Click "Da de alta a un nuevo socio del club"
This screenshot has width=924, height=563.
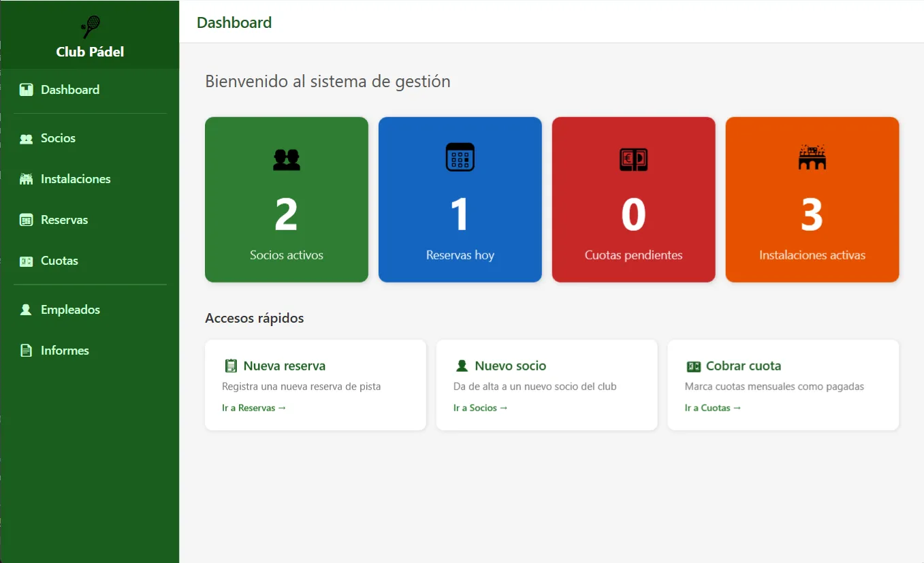click(535, 387)
